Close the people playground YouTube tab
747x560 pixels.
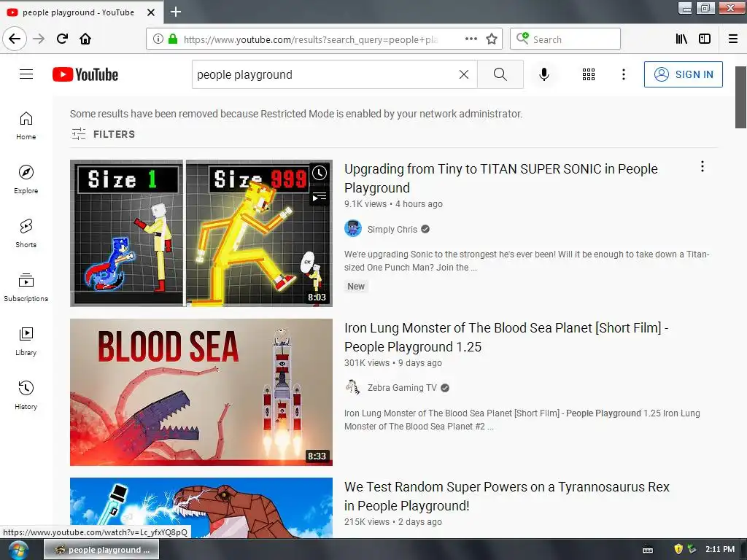(151, 12)
